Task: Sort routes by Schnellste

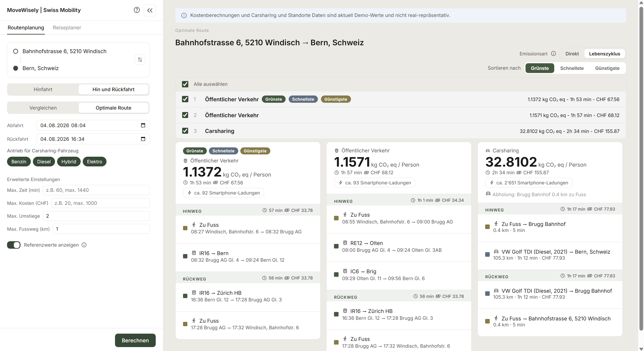Action: click(572, 68)
